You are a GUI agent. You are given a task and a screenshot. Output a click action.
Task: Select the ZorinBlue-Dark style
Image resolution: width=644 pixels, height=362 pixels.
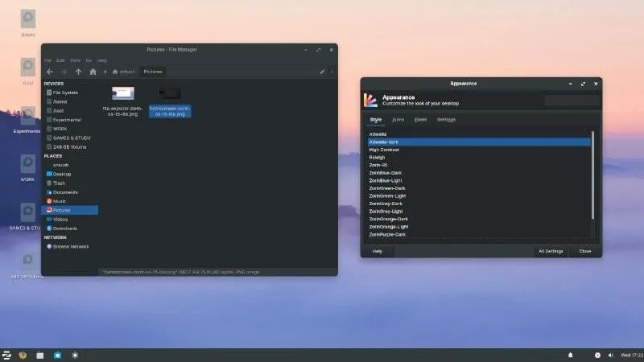coord(386,173)
